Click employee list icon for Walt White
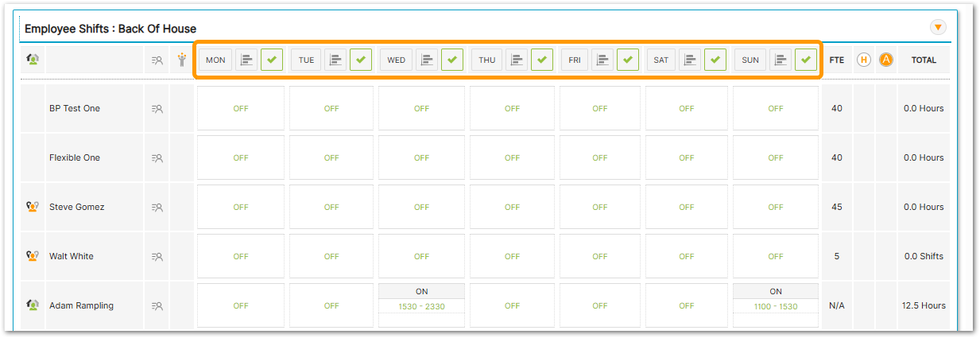 tap(157, 257)
